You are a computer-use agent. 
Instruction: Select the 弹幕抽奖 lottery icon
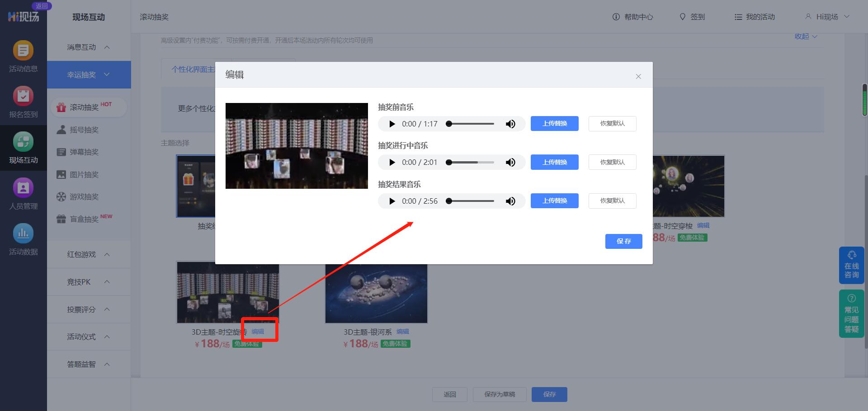pyautogui.click(x=61, y=152)
